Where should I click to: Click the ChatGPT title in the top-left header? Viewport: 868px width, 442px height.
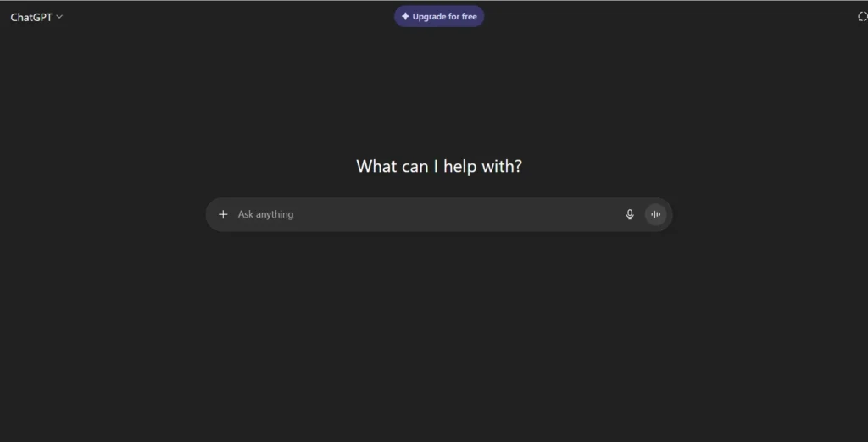pos(31,17)
